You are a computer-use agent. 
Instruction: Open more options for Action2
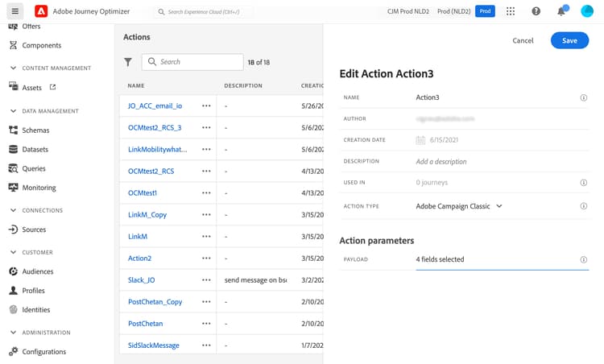tap(206, 258)
